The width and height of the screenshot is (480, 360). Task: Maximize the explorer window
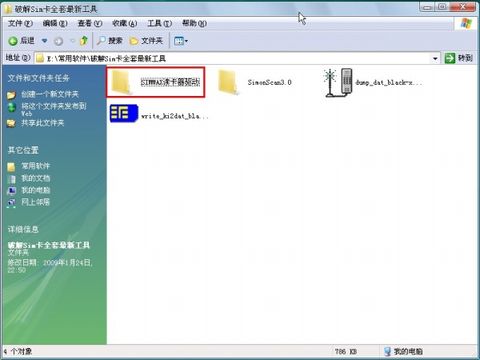(442, 7)
